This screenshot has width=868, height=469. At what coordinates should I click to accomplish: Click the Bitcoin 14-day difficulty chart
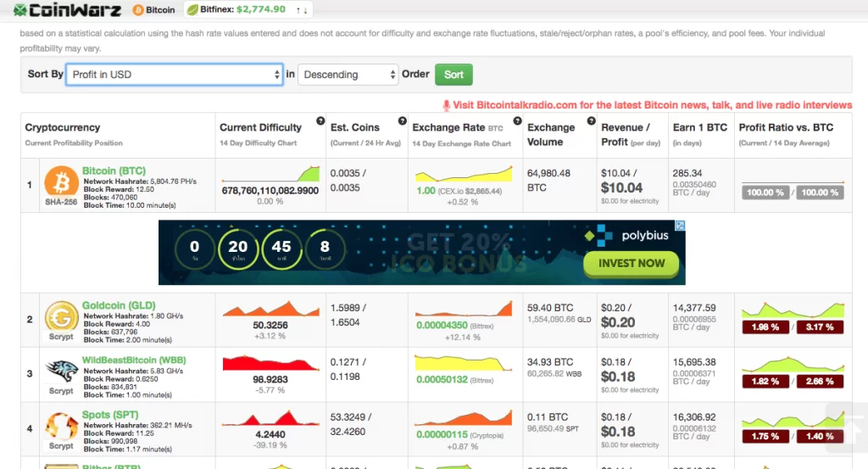(271, 174)
